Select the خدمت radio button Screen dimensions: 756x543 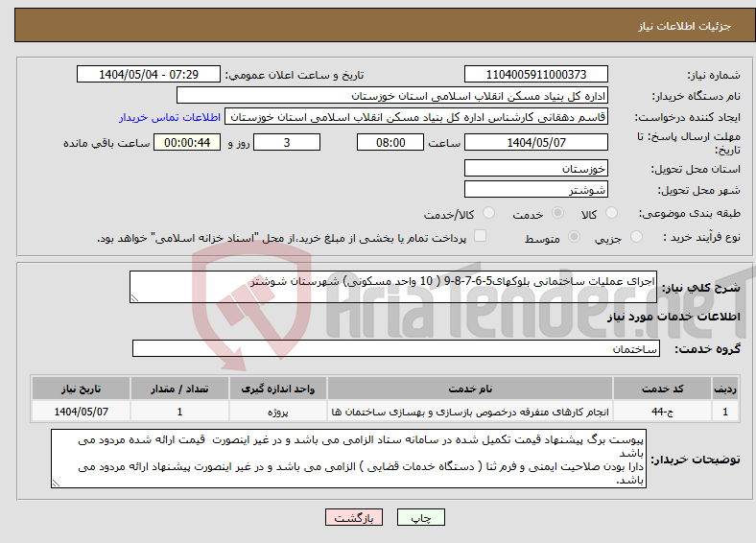click(557, 213)
